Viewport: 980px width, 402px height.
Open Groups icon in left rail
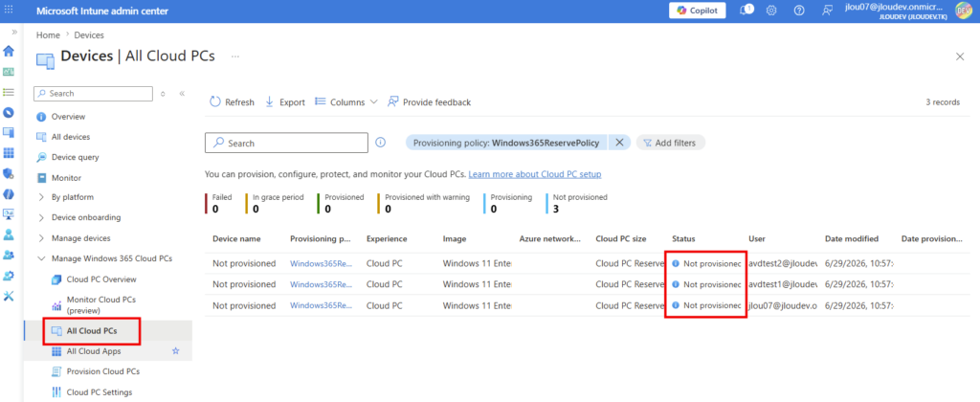[9, 256]
